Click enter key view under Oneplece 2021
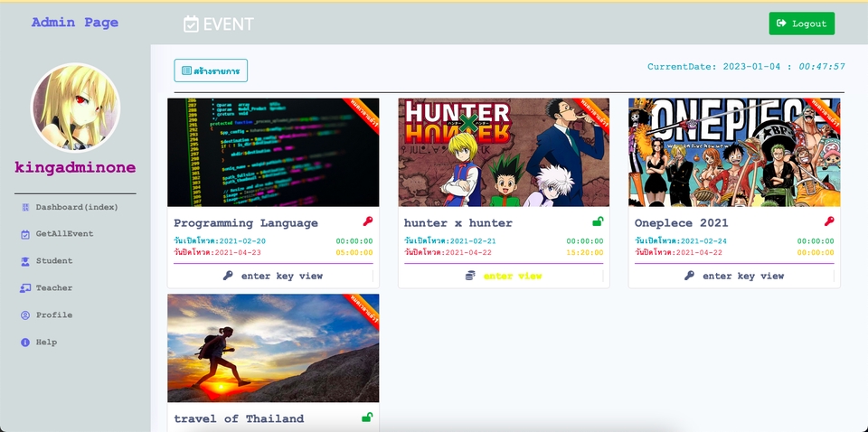868x432 pixels. pyautogui.click(x=743, y=276)
